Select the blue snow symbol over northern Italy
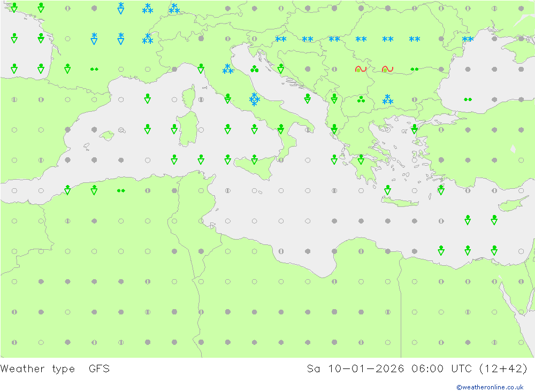This screenshot has height=392, width=535. click(227, 69)
